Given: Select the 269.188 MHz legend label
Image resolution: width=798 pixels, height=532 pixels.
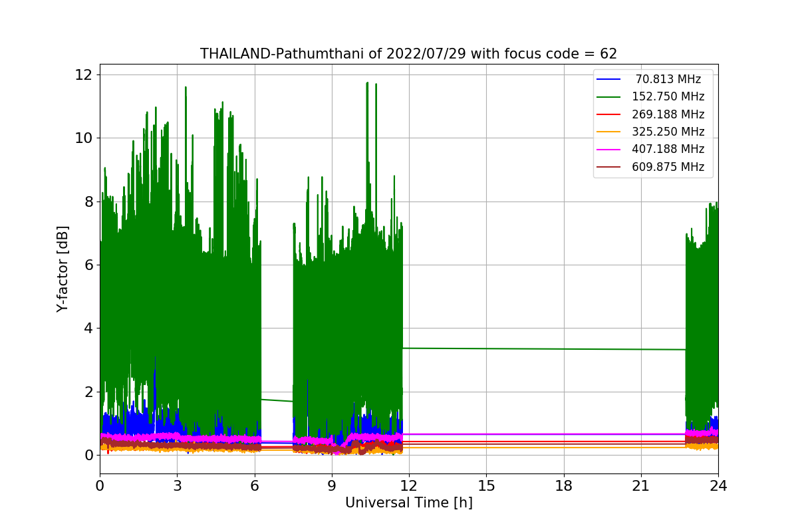Looking at the screenshot, I should 668,114.
